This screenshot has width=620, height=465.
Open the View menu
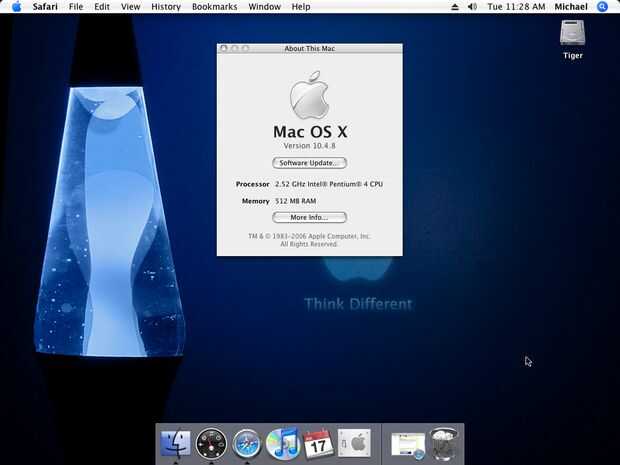pyautogui.click(x=130, y=7)
